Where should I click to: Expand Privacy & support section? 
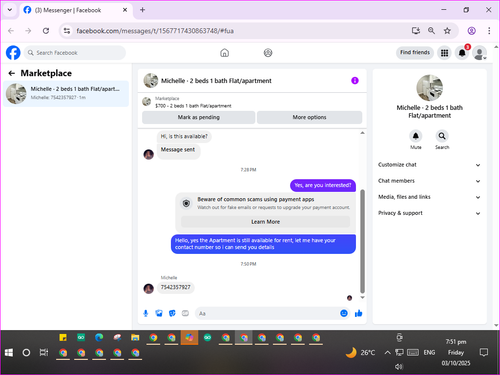point(429,213)
